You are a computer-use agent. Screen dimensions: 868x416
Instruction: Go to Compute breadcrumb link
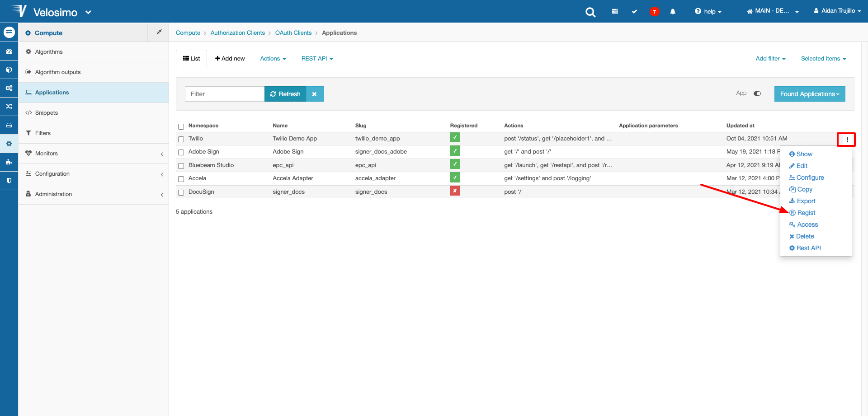click(188, 33)
